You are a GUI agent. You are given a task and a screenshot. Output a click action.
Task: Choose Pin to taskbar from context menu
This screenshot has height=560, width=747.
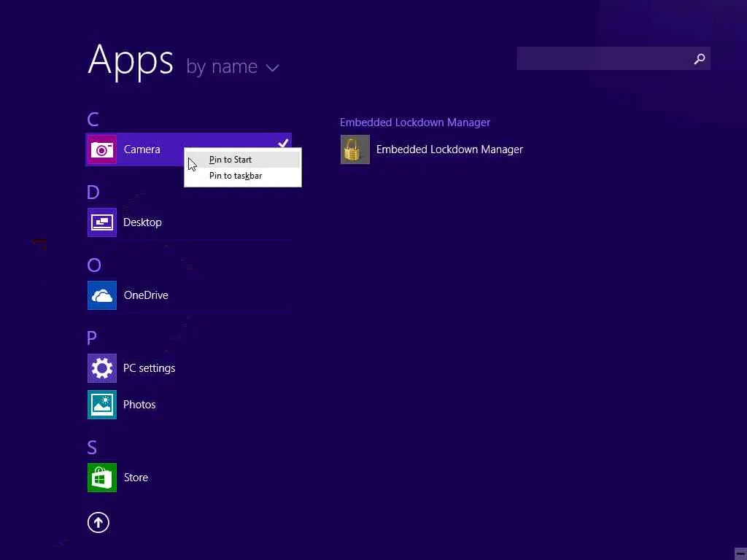tap(243, 176)
